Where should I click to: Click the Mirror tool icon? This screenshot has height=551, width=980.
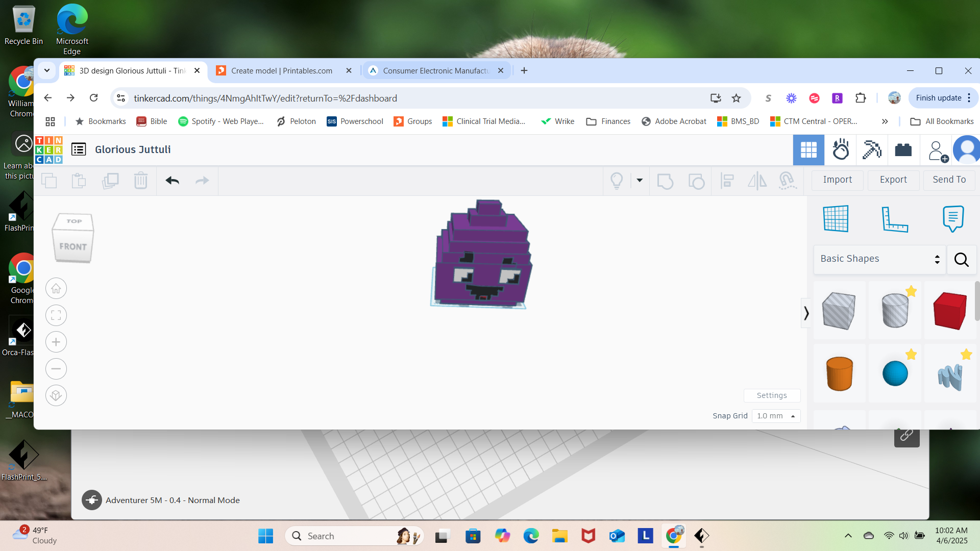tap(757, 181)
